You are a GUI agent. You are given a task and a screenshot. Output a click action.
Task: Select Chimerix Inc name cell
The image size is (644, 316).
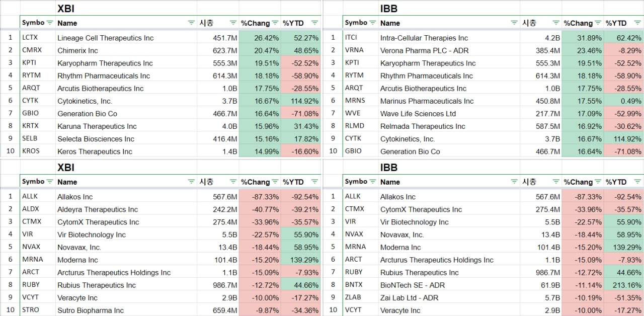pos(126,50)
